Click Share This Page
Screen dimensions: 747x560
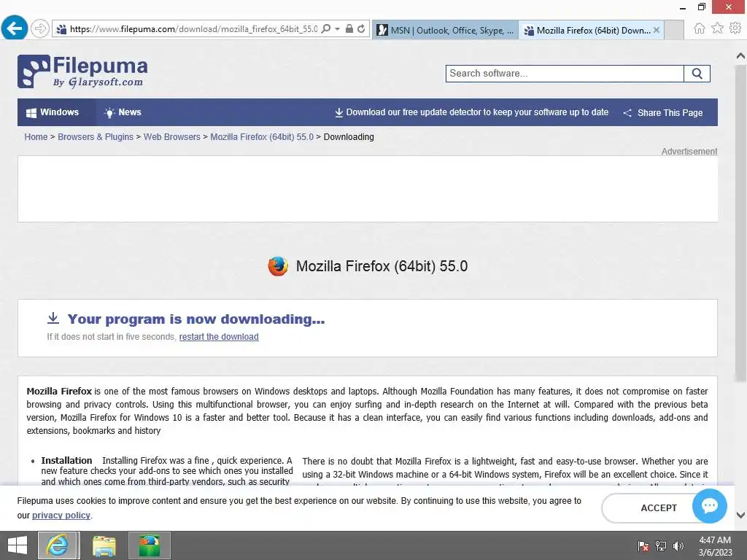[662, 113]
